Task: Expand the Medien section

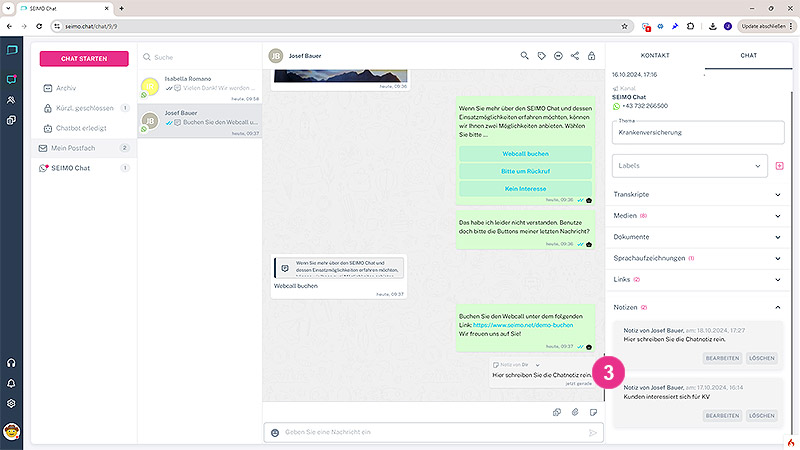Action: tap(697, 216)
